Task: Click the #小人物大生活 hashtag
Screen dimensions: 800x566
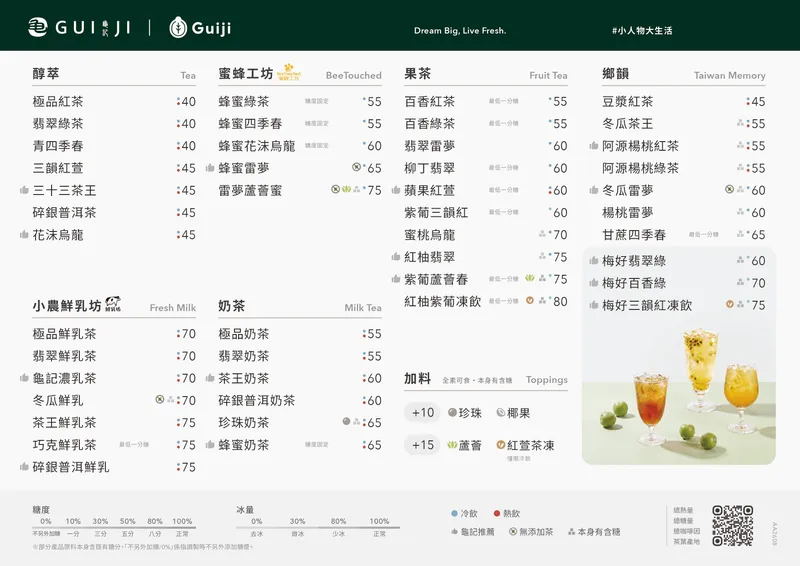Action: click(x=642, y=31)
